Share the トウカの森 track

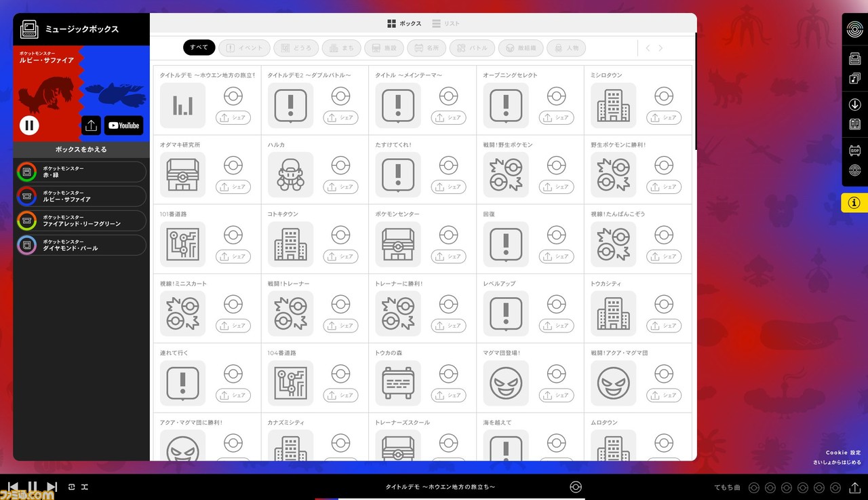point(448,395)
